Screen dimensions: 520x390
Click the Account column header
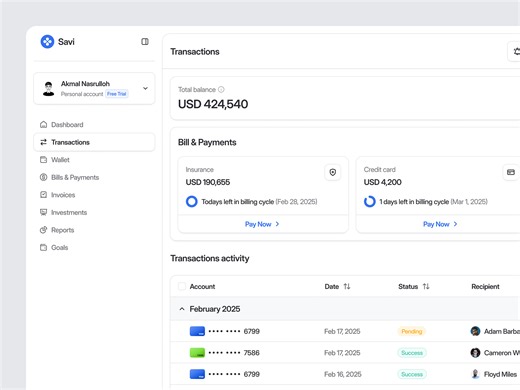202,286
